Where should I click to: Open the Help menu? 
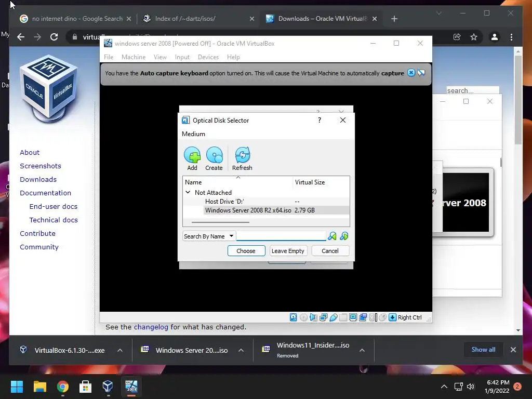click(x=233, y=57)
